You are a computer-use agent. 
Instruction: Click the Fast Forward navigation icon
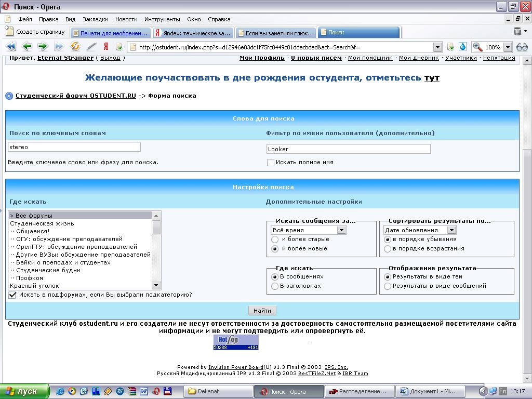click(59, 46)
